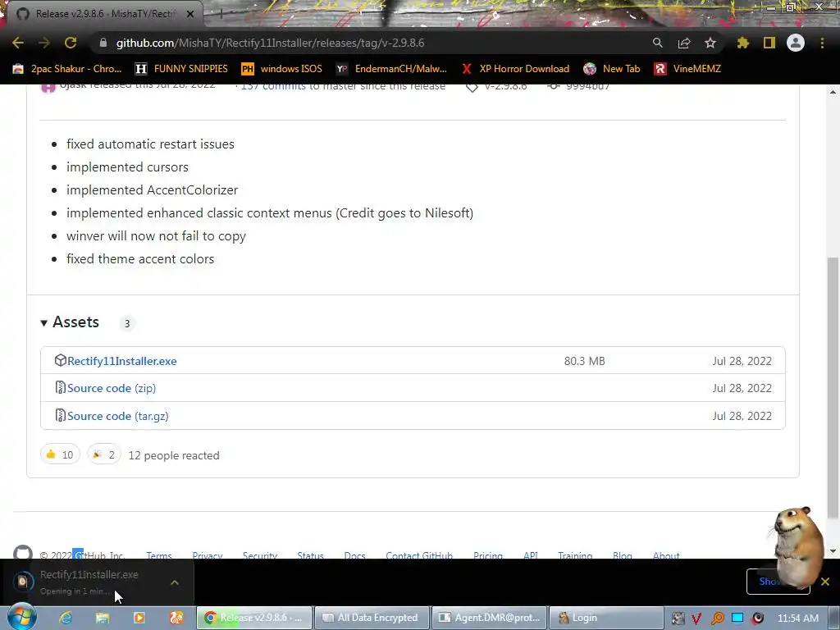The height and width of the screenshot is (630, 840).
Task: Open the XP Horror Download bookmark
Action: pyautogui.click(x=515, y=69)
